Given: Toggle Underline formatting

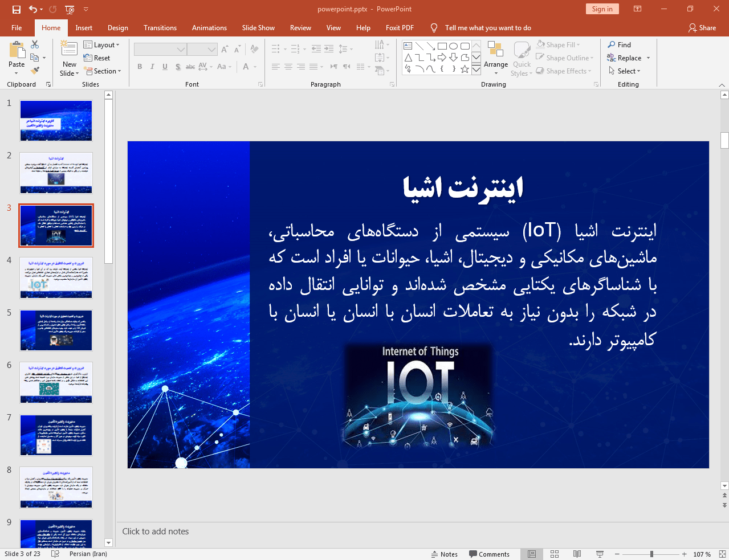Looking at the screenshot, I should pyautogui.click(x=165, y=67).
